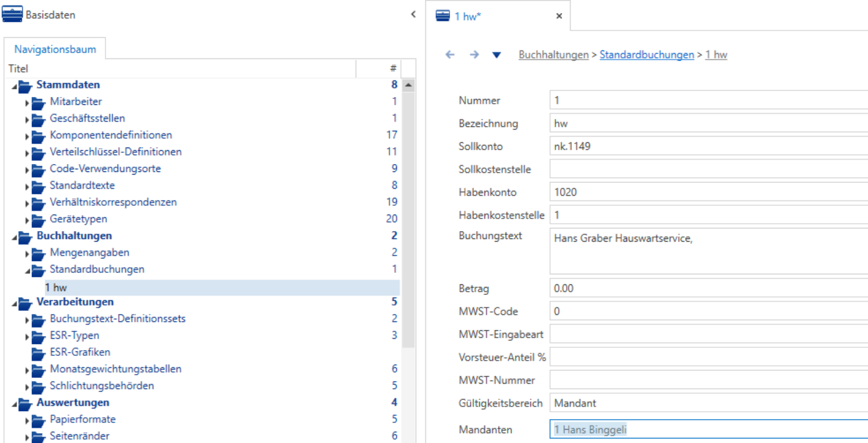Image resolution: width=868 pixels, height=443 pixels.
Task: Collapse the Basisdaten panel with the chevron
Action: (413, 14)
